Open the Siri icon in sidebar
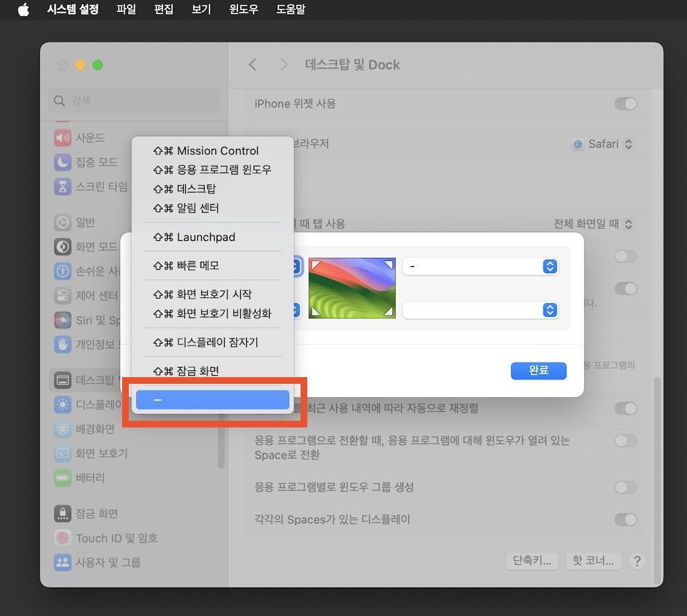Image resolution: width=687 pixels, height=616 pixels. click(x=62, y=320)
